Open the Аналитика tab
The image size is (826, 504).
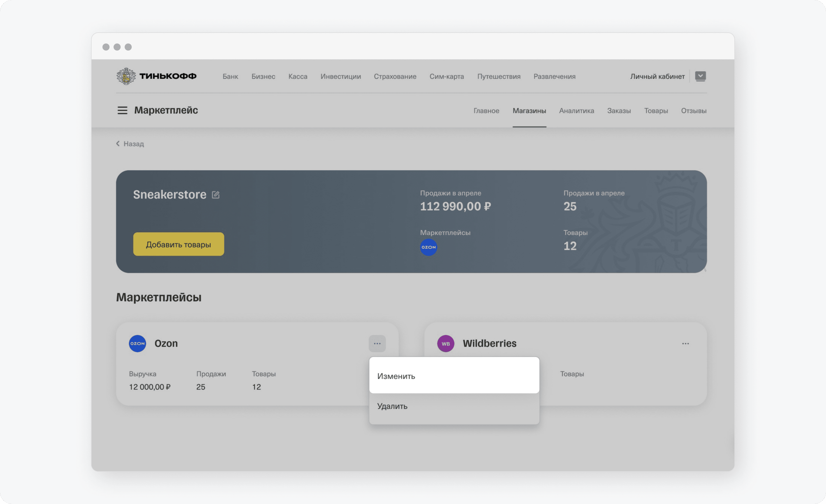click(x=576, y=111)
